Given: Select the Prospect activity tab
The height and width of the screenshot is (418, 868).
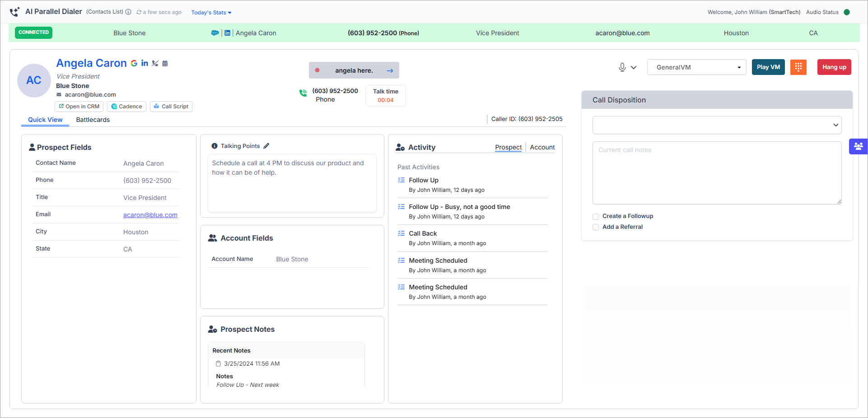Looking at the screenshot, I should tap(508, 147).
